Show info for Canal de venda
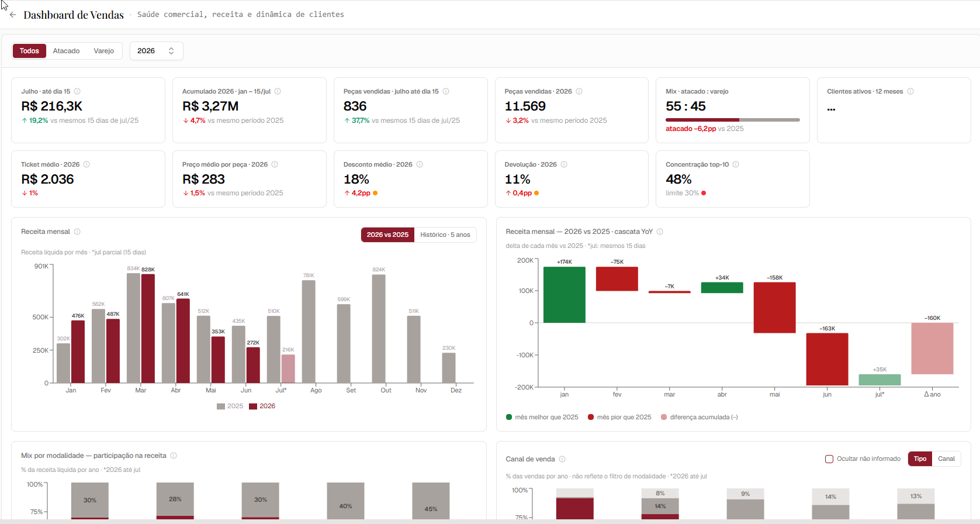This screenshot has height=524, width=980. coord(562,459)
